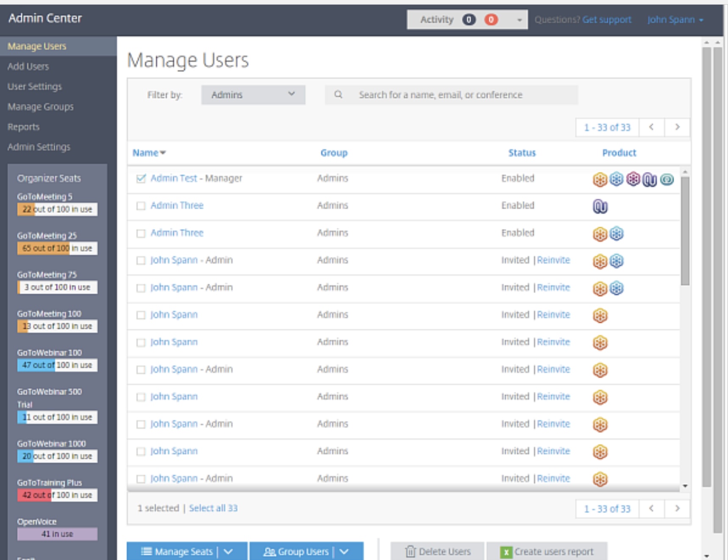Click the product icon in second Admin Three row

(600, 234)
